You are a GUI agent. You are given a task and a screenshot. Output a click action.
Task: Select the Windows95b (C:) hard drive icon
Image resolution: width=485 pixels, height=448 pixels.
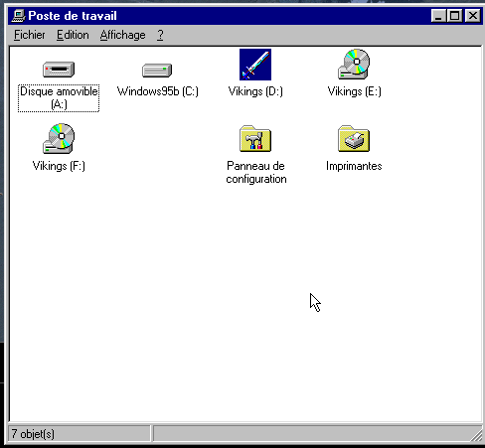(x=157, y=71)
